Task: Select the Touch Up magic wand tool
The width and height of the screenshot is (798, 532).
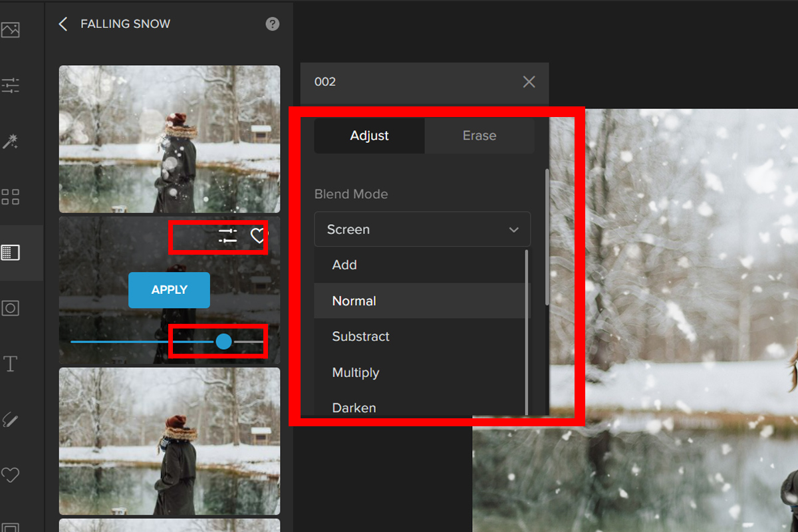Action: point(11,141)
